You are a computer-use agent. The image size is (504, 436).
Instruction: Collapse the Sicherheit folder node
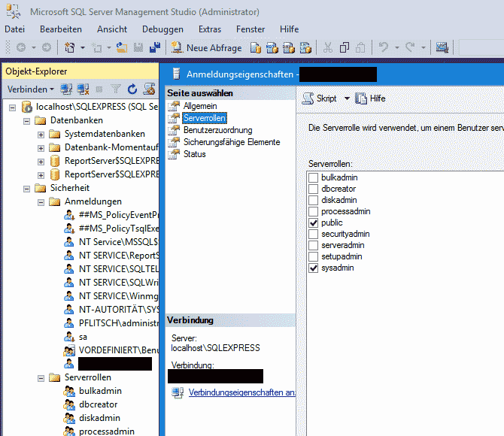coord(26,189)
